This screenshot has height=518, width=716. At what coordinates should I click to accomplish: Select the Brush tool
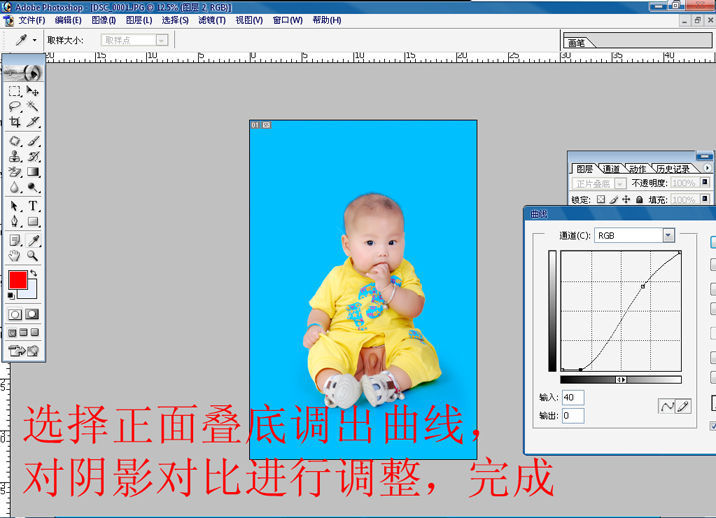[32, 141]
